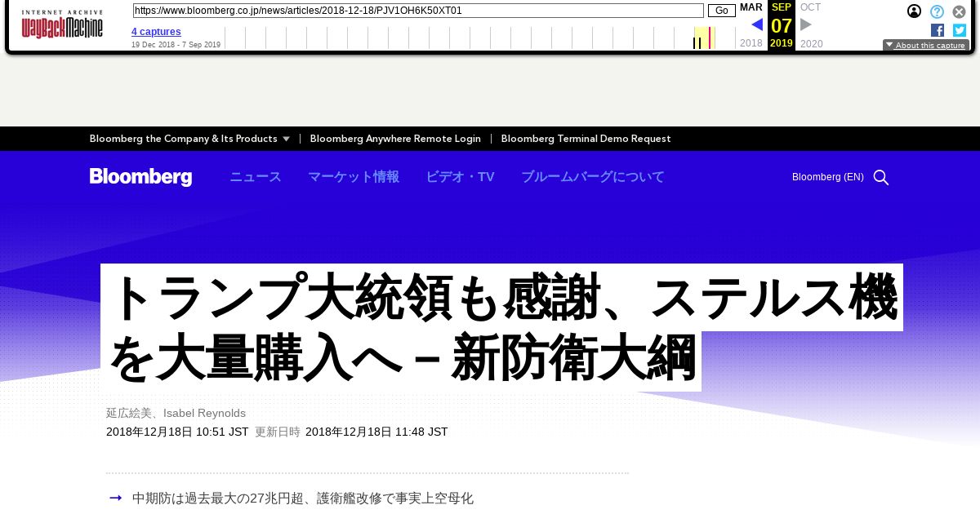This screenshot has height=514, width=980.
Task: Click the SEP 07 2019 current capture date
Action: [782, 25]
